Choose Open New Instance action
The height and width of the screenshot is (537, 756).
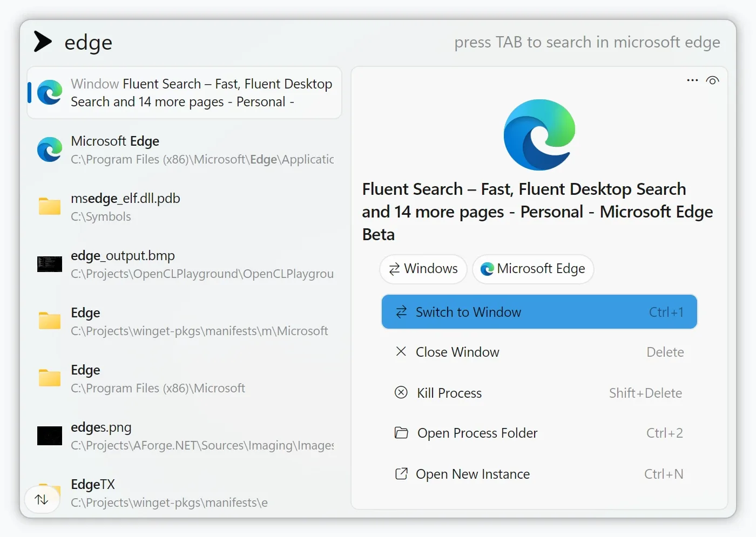click(x=539, y=474)
